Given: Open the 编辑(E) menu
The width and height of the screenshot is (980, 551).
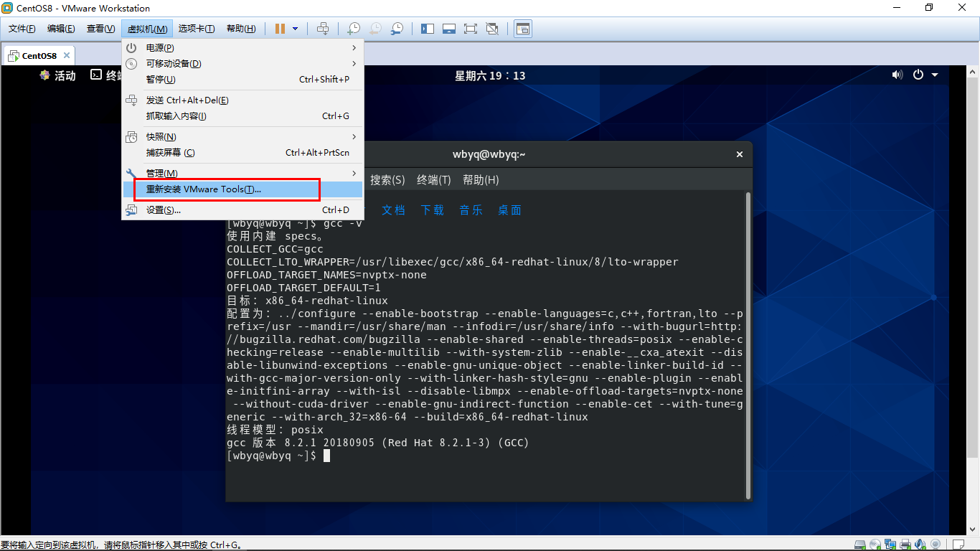Looking at the screenshot, I should pyautogui.click(x=61, y=29).
